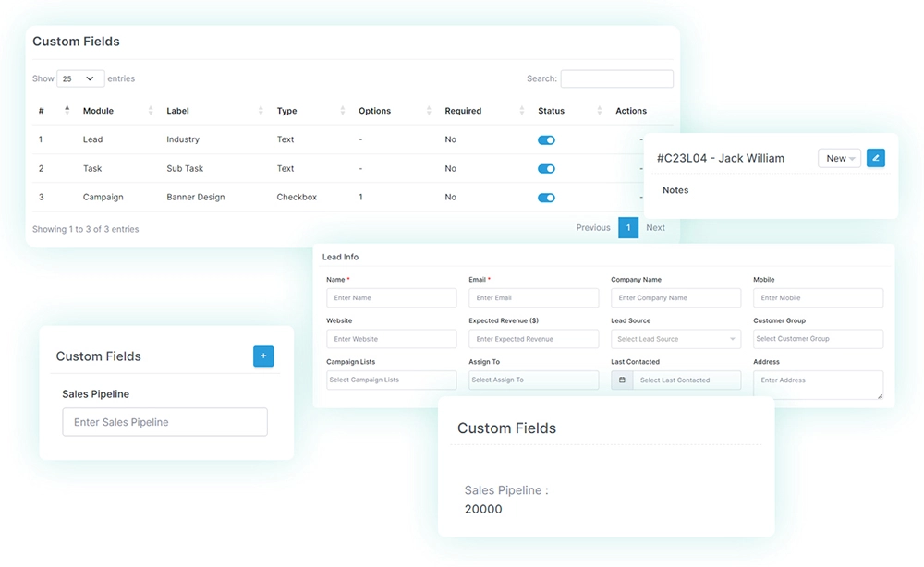Viewport: 924px width, 567px height.
Task: Click the sort icon on the Options column
Action: (428, 110)
